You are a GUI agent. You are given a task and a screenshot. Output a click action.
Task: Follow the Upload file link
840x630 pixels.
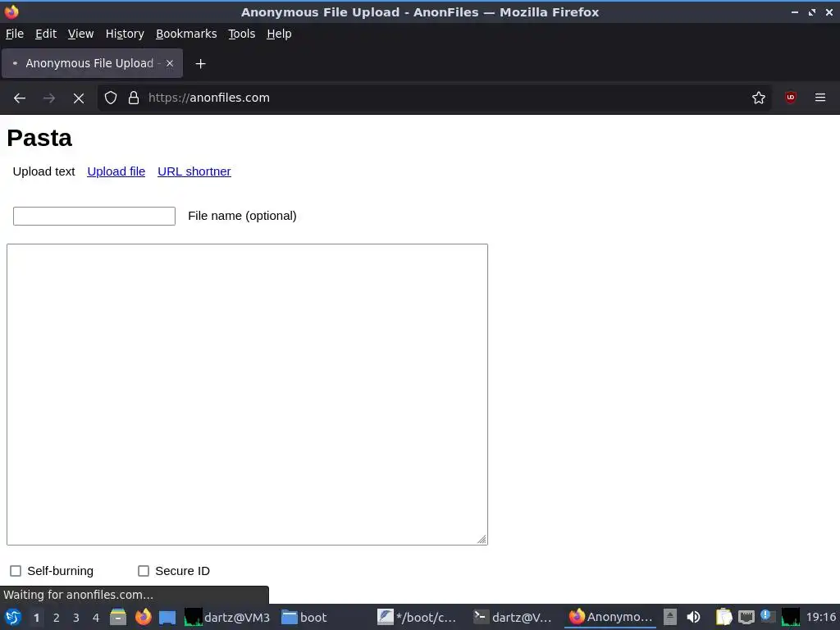click(x=116, y=171)
